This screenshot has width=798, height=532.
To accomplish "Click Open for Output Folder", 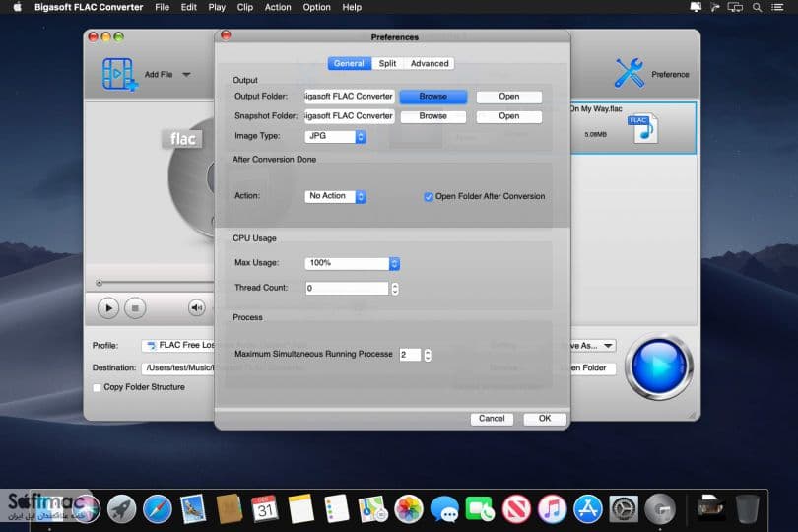I will click(x=509, y=97).
